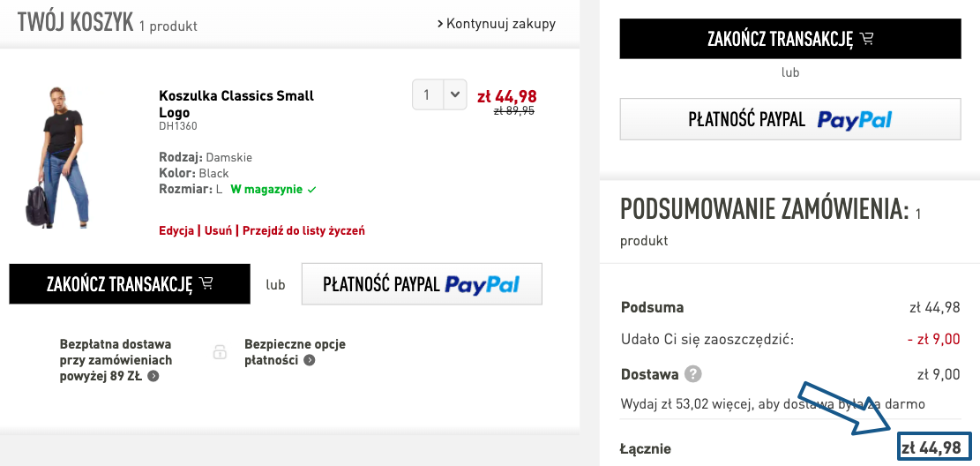This screenshot has height=466, width=980.
Task: Click Przejdź do listy życzeń link
Action: click(303, 230)
